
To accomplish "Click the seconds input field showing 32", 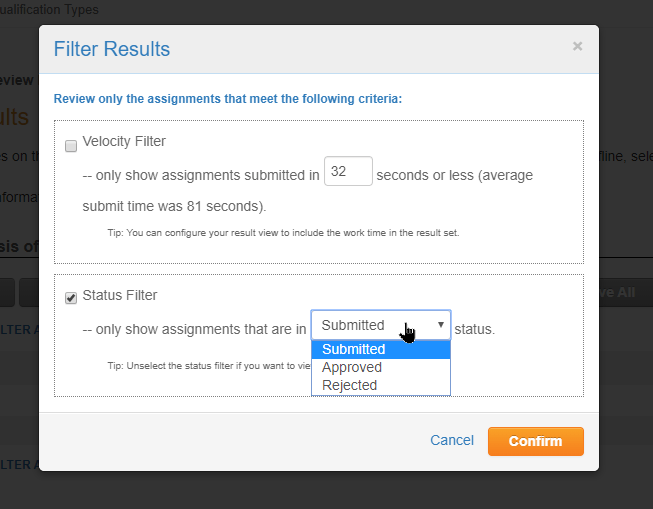I will click(x=348, y=172).
